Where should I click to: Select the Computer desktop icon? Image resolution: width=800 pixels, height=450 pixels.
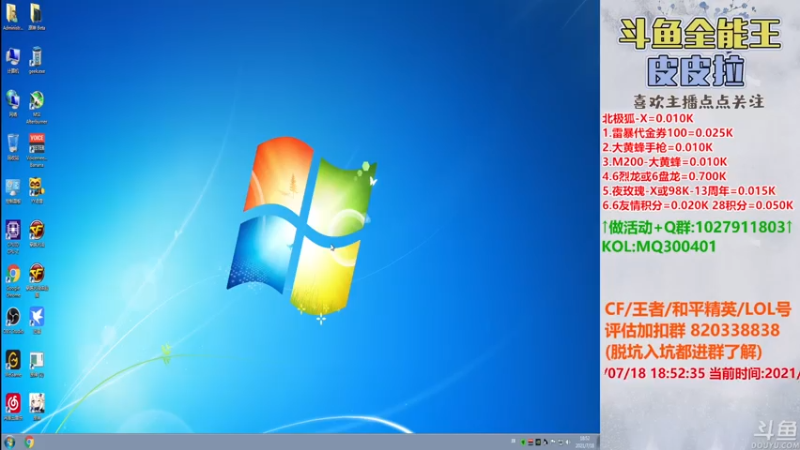[x=12, y=61]
